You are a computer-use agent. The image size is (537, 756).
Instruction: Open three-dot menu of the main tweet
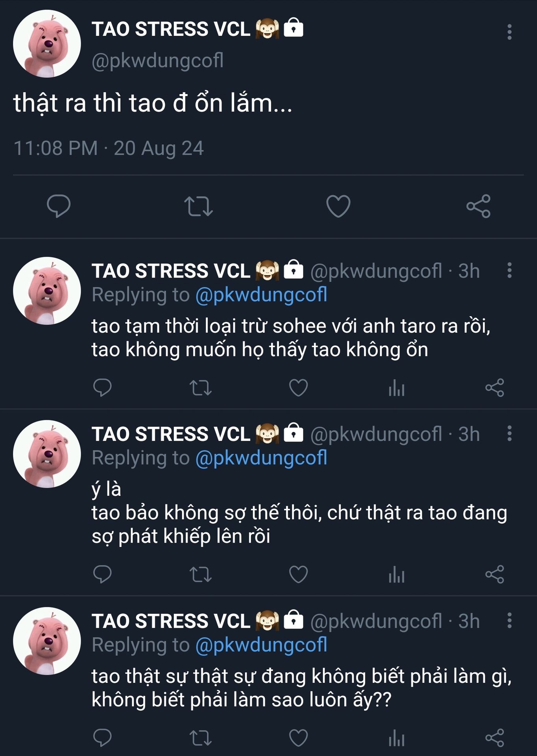[509, 32]
